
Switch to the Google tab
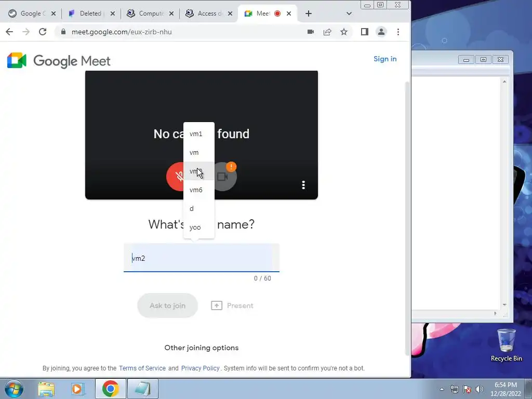click(x=27, y=14)
